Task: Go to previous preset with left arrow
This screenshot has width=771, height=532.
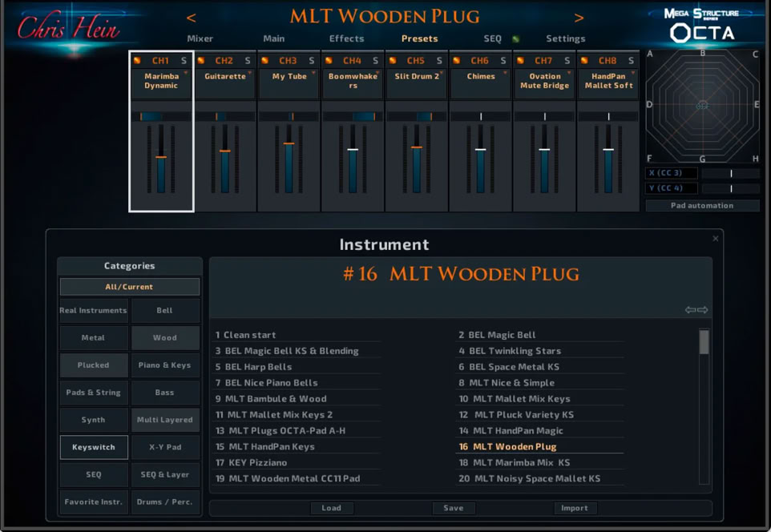Action: (x=192, y=18)
